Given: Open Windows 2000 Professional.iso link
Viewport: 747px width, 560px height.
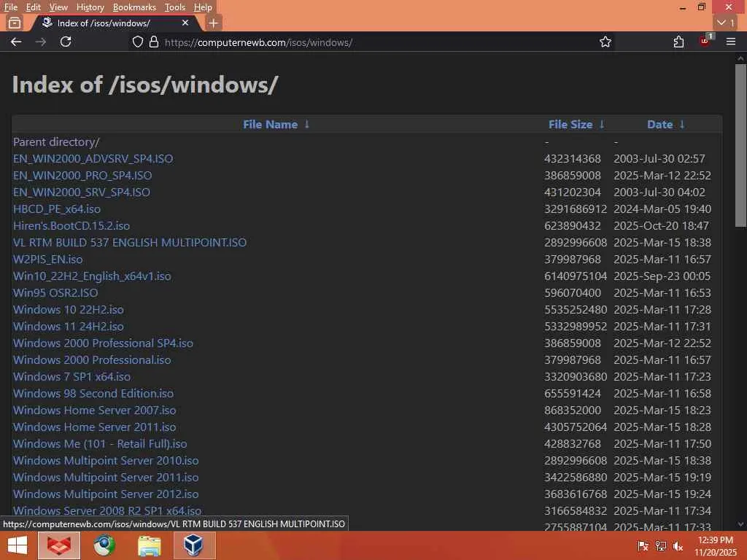Looking at the screenshot, I should (x=92, y=359).
